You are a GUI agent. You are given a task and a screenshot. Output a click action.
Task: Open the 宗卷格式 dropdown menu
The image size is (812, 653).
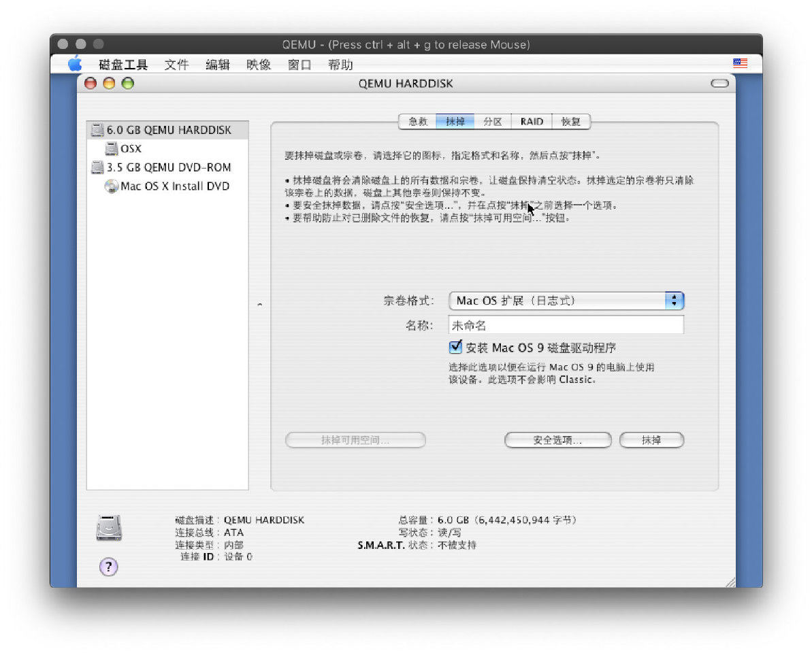point(566,301)
